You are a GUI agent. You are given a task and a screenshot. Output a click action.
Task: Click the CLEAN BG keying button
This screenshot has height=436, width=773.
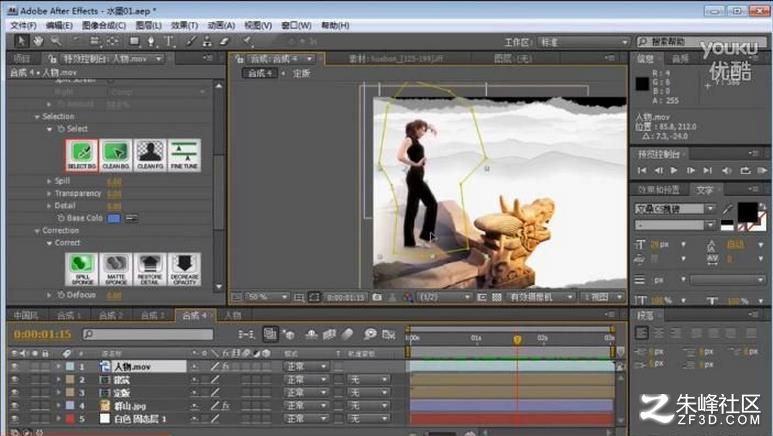[x=116, y=155]
